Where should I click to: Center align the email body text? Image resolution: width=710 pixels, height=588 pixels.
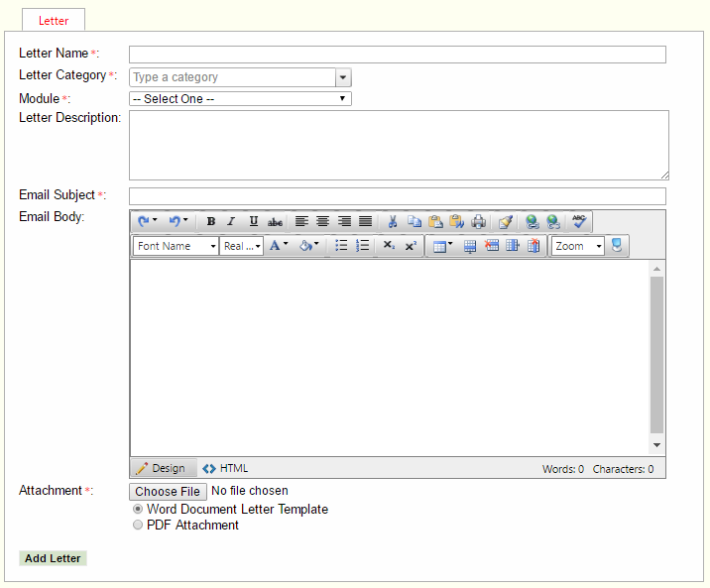pyautogui.click(x=323, y=221)
